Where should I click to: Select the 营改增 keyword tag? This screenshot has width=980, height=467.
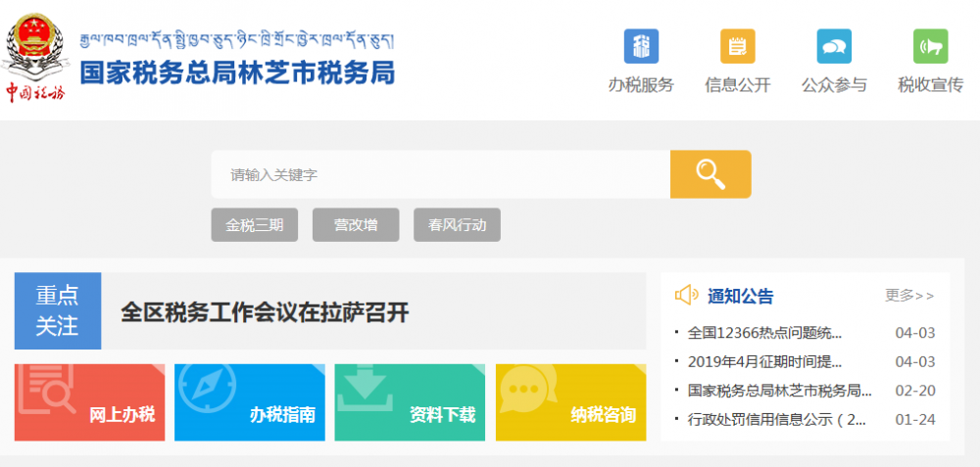(356, 225)
